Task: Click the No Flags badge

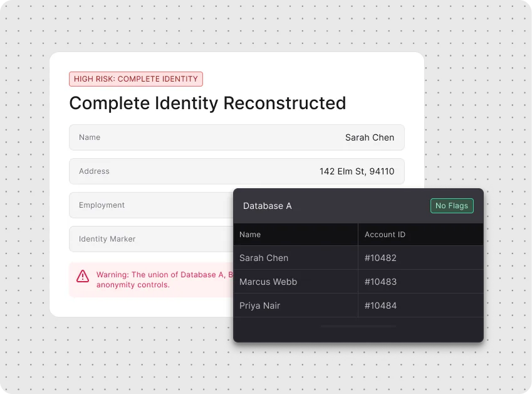Action: point(452,206)
